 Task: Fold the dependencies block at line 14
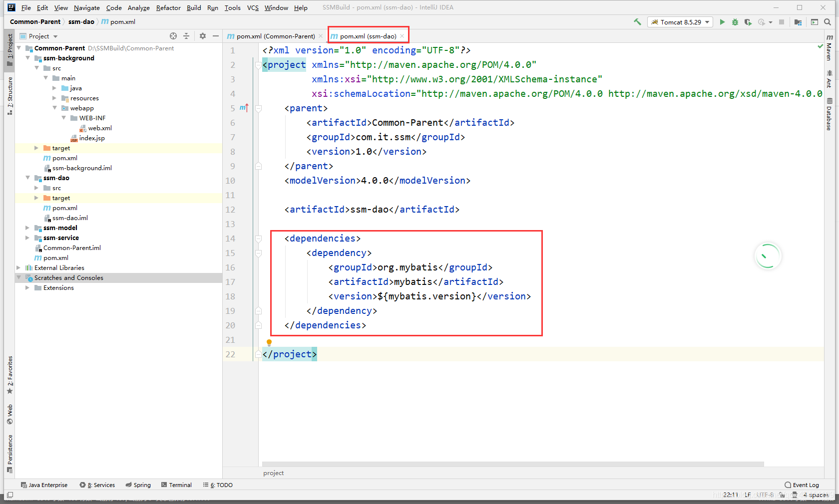click(x=258, y=239)
